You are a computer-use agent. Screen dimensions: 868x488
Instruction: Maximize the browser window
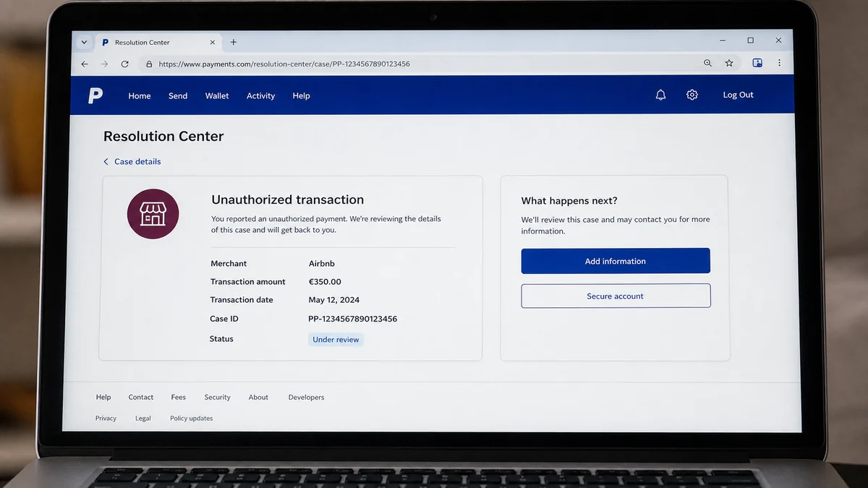pyautogui.click(x=750, y=40)
